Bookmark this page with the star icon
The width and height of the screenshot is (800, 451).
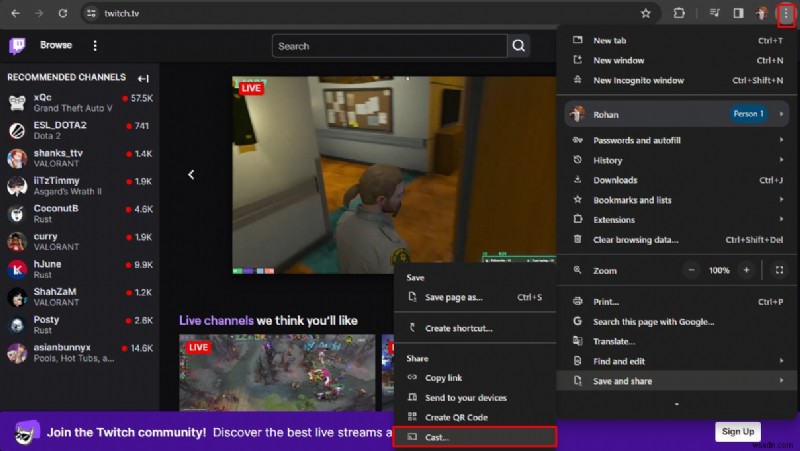point(645,13)
